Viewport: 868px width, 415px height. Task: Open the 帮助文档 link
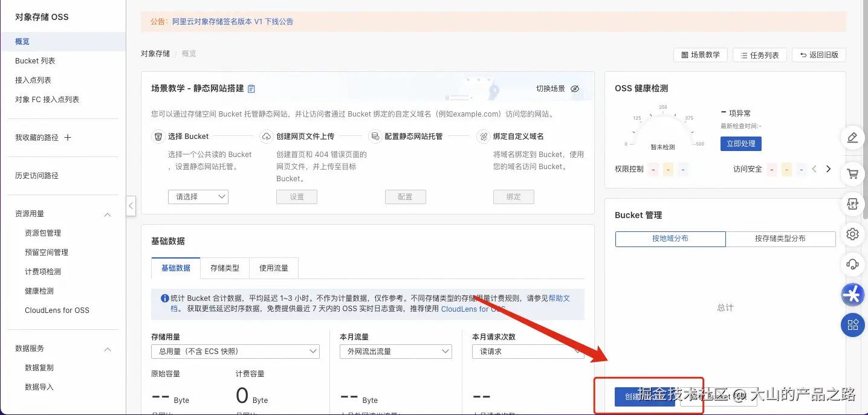559,298
